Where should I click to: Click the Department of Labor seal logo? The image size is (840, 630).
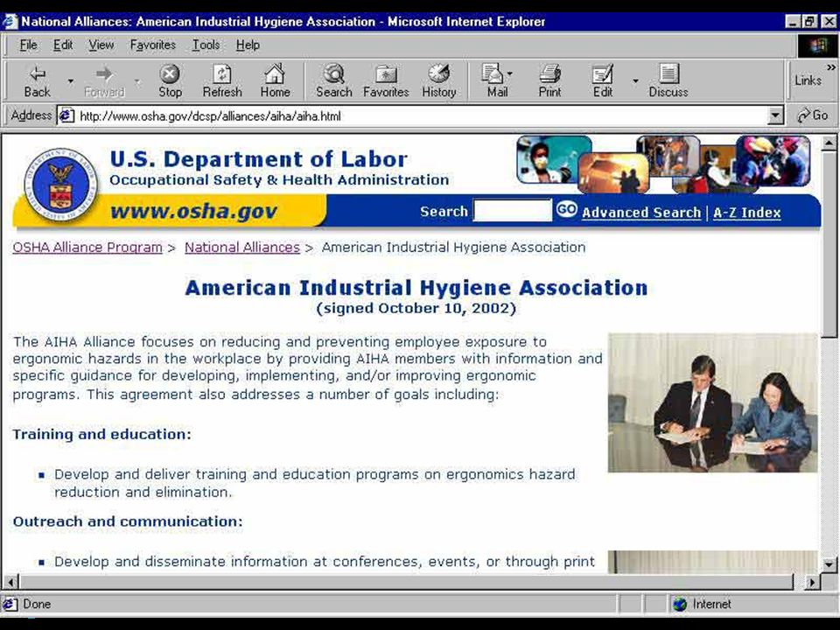tap(60, 185)
